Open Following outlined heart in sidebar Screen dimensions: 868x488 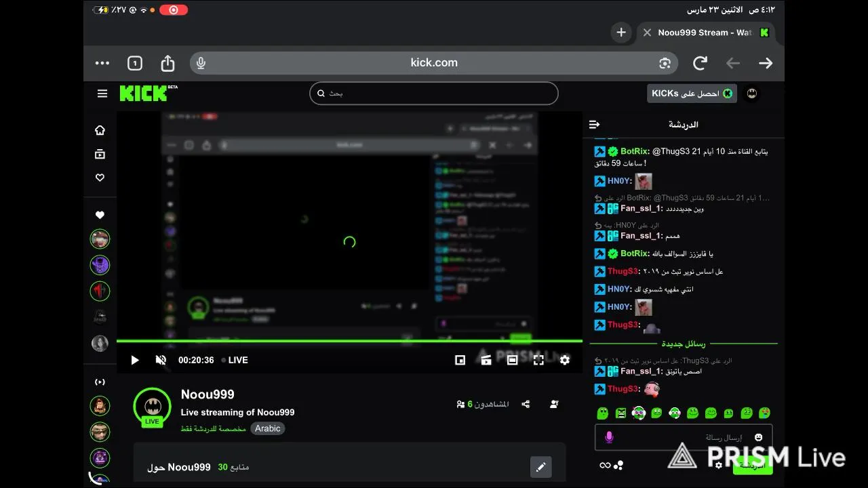click(100, 178)
